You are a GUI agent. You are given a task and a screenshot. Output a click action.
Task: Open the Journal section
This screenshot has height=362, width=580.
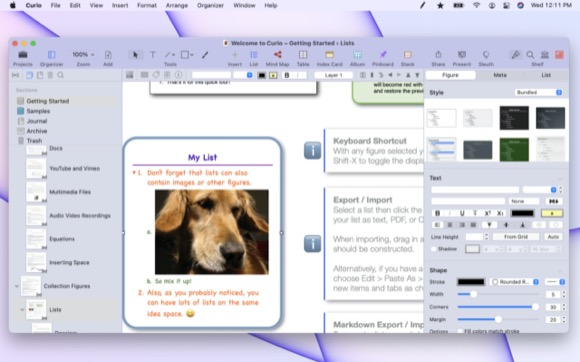(x=37, y=121)
